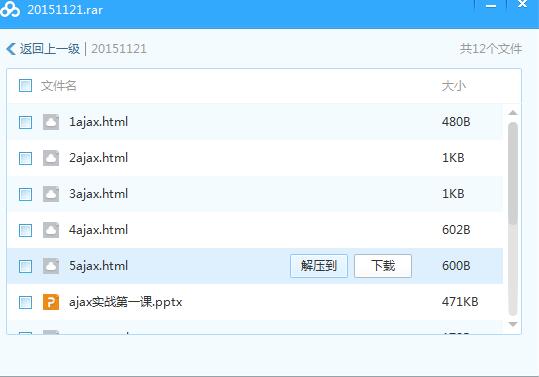Click the scroll down arrow of file list
Image resolution: width=539 pixels, height=377 pixels.
(x=513, y=324)
